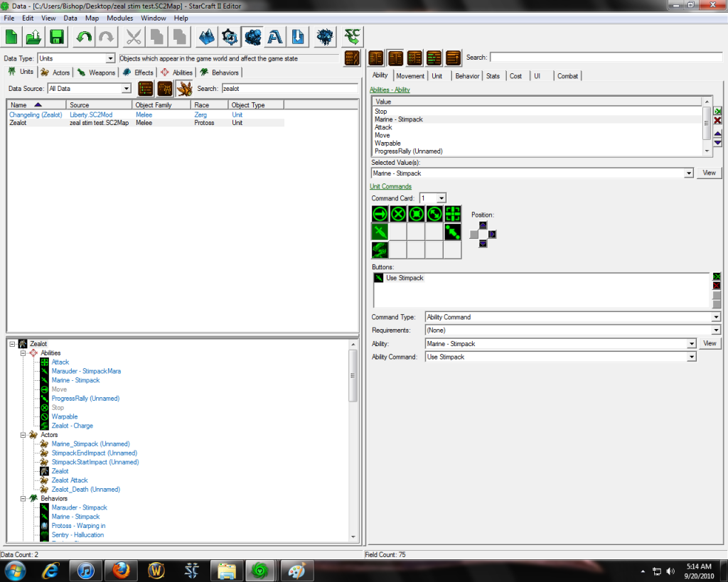Open the Triggers module gear icon
The image size is (728, 582).
pyautogui.click(x=230, y=37)
